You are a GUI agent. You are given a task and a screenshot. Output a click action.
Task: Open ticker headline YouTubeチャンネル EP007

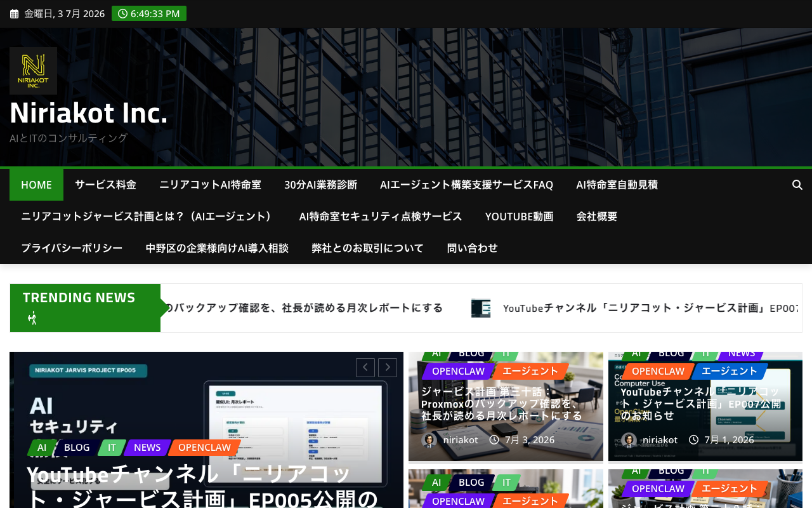651,308
